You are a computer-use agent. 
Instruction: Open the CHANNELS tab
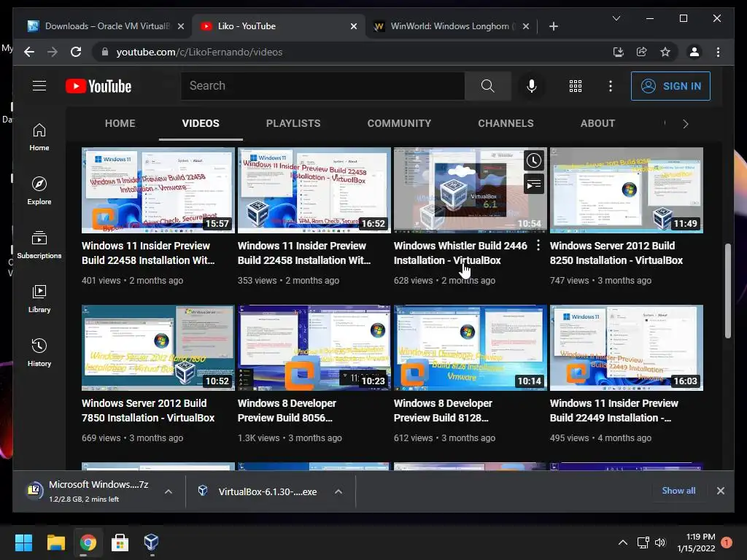[506, 123]
